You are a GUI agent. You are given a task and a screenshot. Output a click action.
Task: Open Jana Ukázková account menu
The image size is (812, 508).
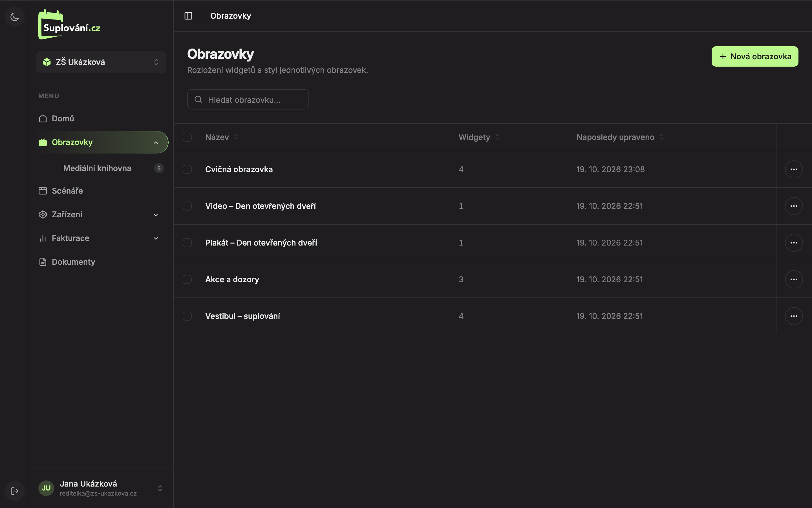101,488
